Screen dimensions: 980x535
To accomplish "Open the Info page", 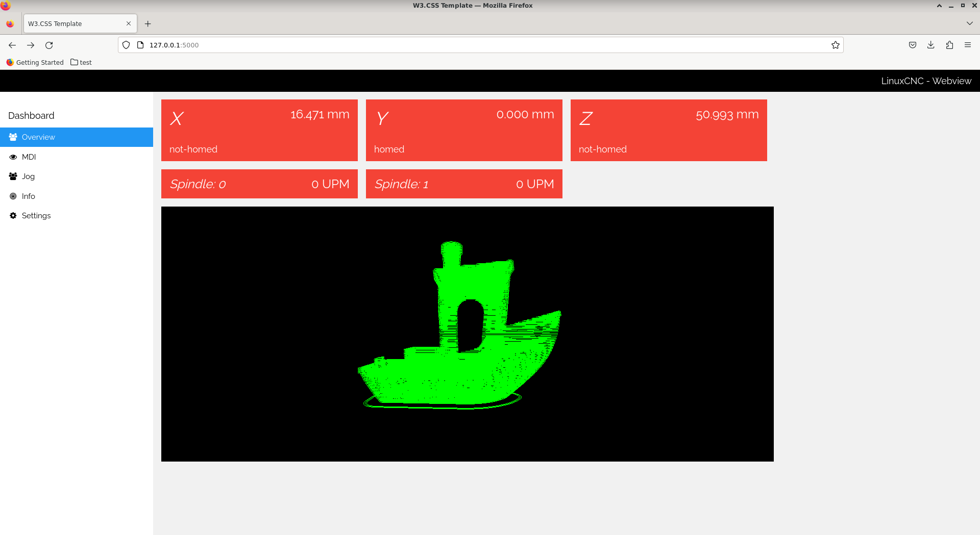I will pos(77,196).
